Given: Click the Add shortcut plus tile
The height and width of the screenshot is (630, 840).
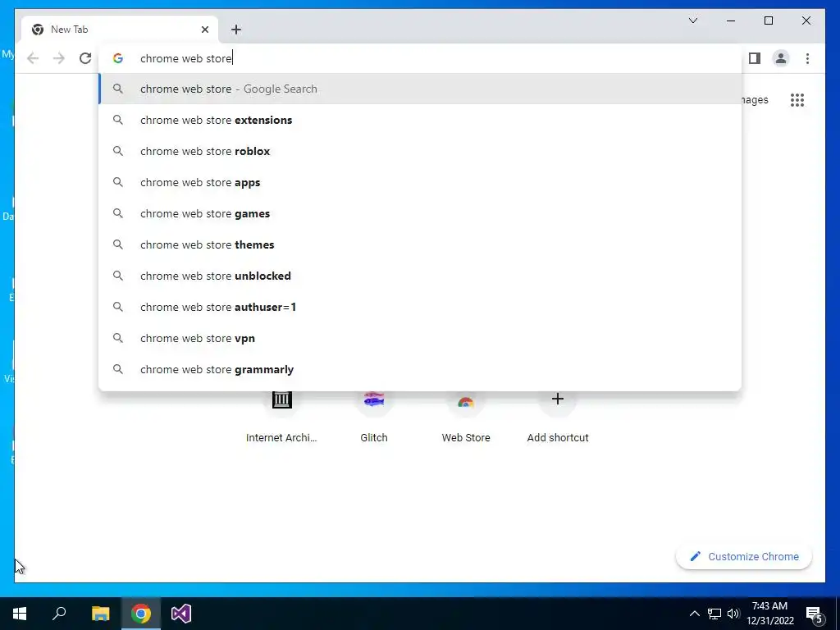Looking at the screenshot, I should click(x=558, y=417).
